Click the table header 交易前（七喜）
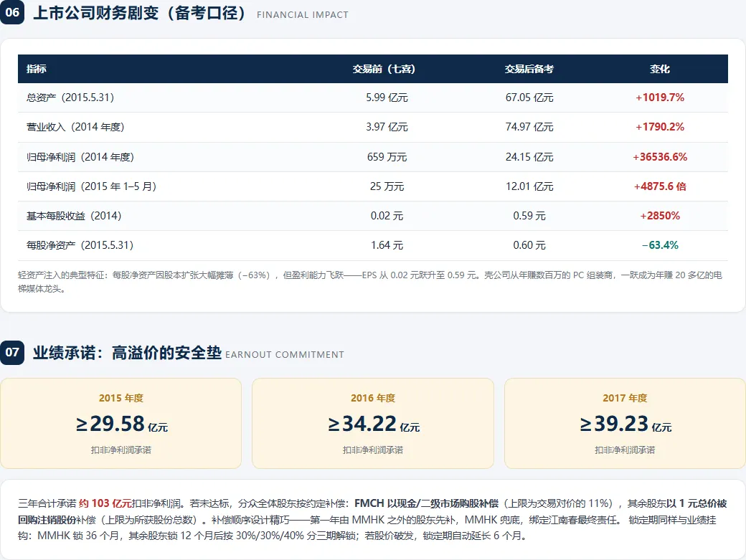The image size is (746, 560). point(384,69)
